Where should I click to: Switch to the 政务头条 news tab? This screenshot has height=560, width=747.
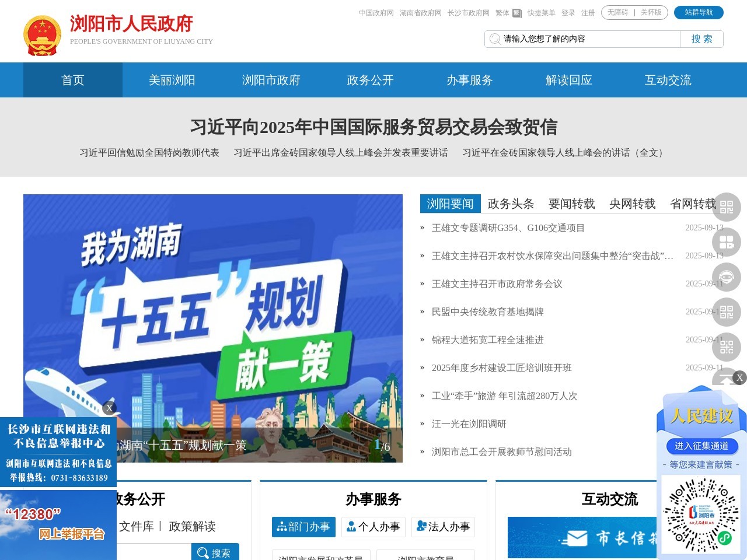[511, 204]
